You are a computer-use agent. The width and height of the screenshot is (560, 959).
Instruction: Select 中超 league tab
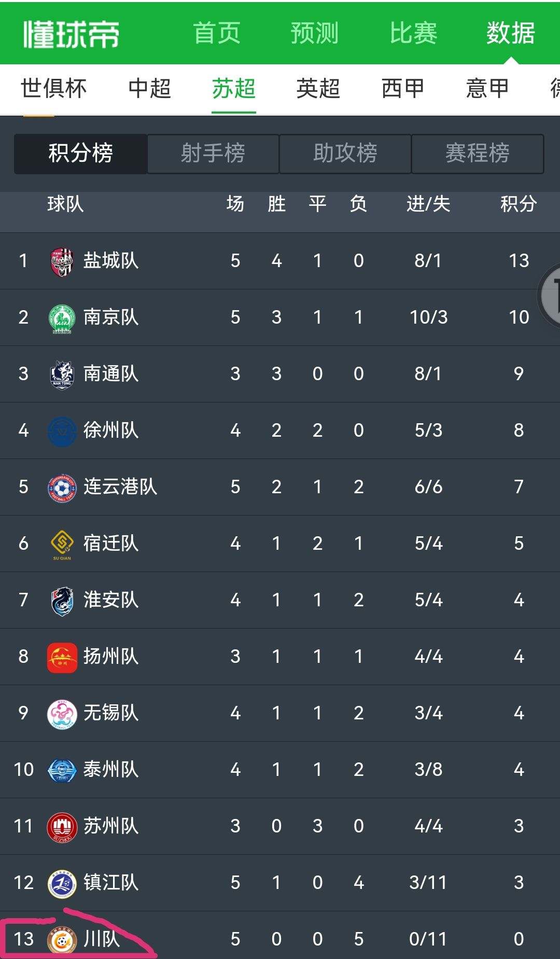coord(149,88)
